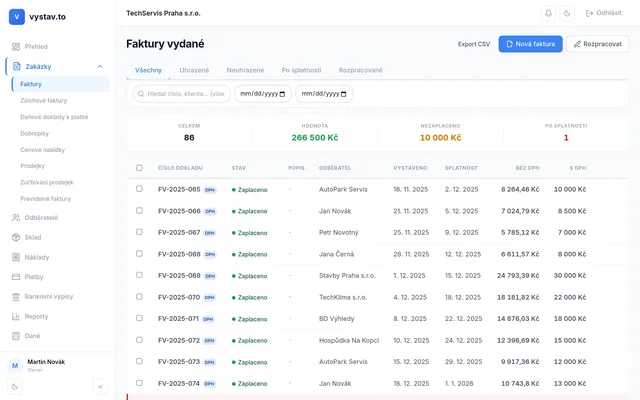The width and height of the screenshot is (640, 400).
Task: Select all invoices with header checkbox
Action: (x=139, y=168)
